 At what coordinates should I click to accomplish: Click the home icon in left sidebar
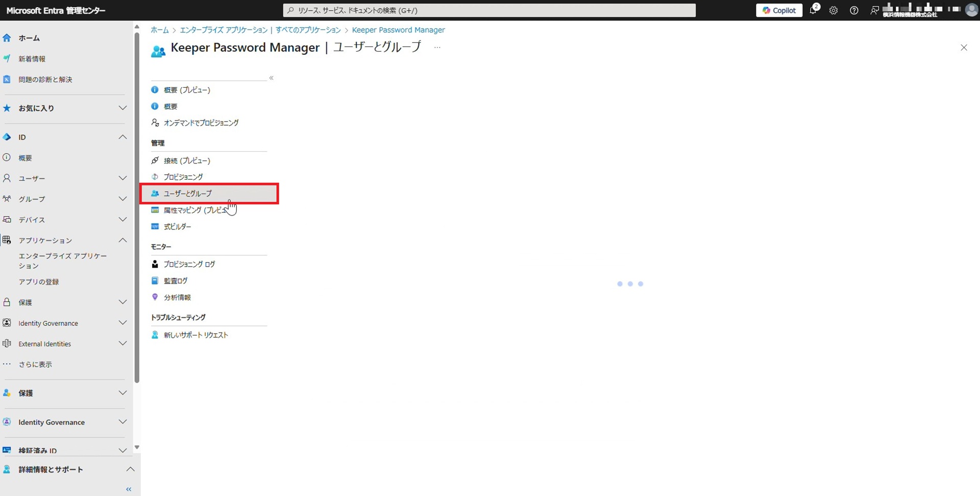click(7, 38)
